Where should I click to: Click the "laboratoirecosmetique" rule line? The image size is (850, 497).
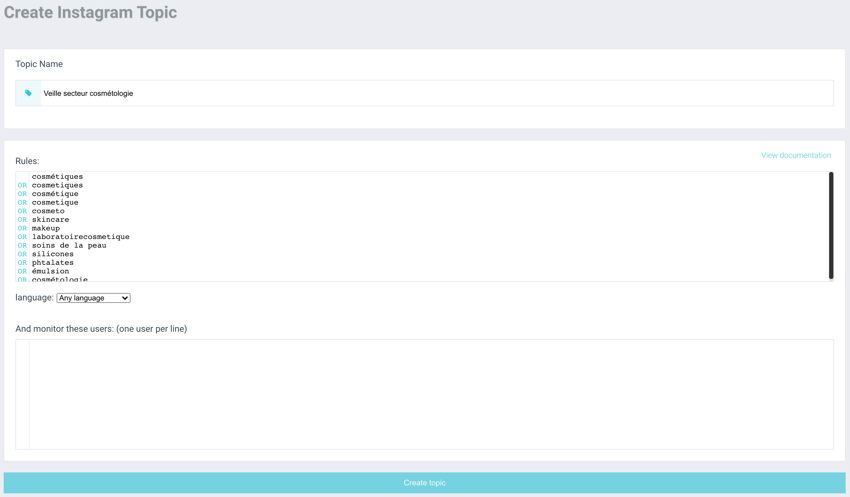tap(80, 237)
